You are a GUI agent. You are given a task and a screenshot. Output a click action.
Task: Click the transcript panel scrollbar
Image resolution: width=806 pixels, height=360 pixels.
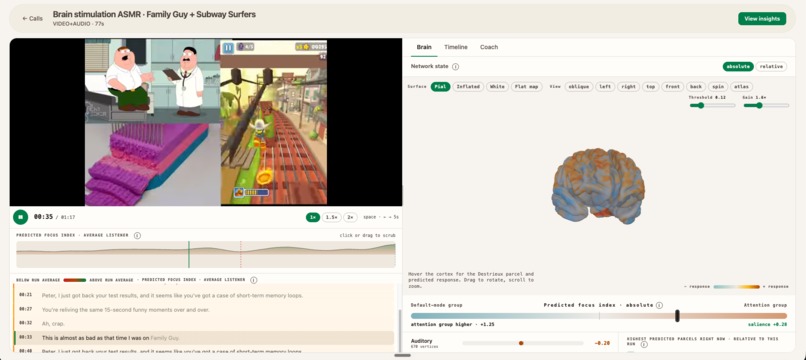pyautogui.click(x=399, y=331)
